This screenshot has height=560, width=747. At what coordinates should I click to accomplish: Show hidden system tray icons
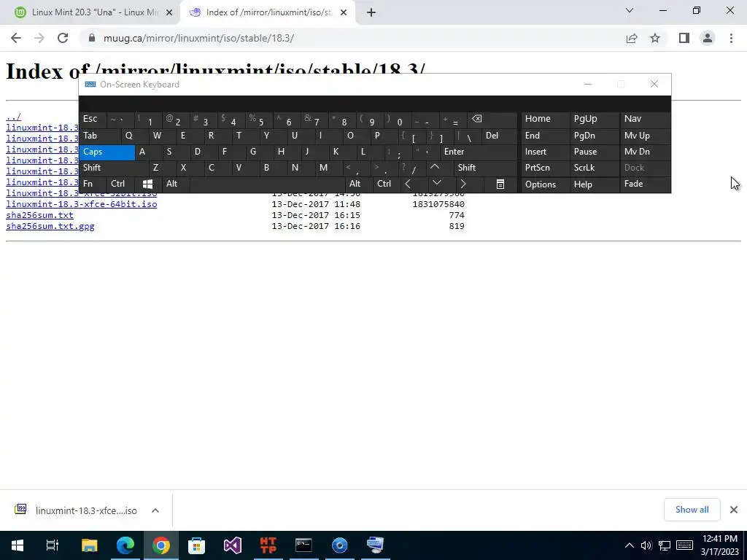point(630,545)
